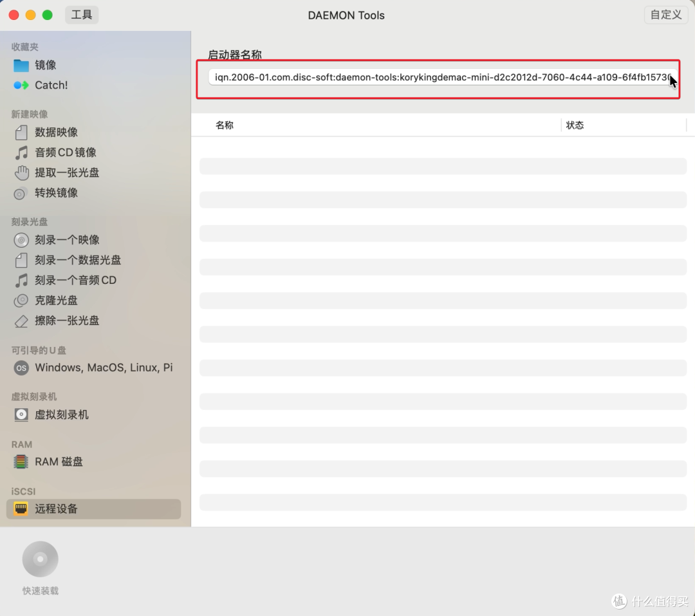
Task: Click the 克隆光盘 clone icon
Action: (21, 301)
